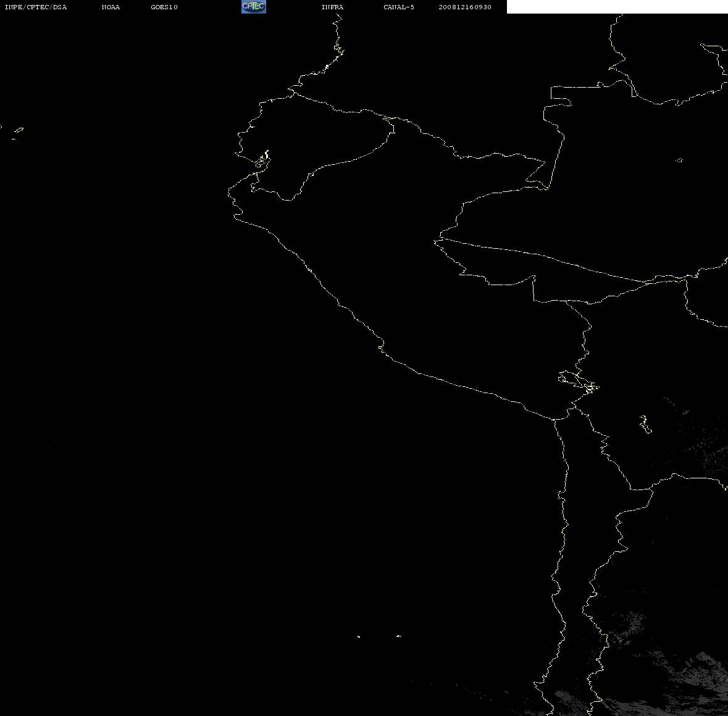This screenshot has height=716, width=728.
Task: Click the 200812160930 timestamp
Action: 465,7
